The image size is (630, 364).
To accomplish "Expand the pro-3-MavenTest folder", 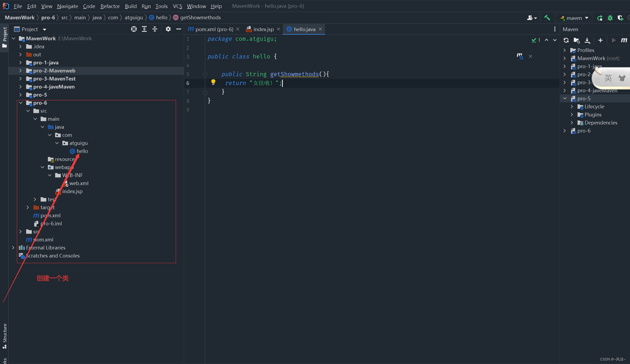I will (20, 79).
